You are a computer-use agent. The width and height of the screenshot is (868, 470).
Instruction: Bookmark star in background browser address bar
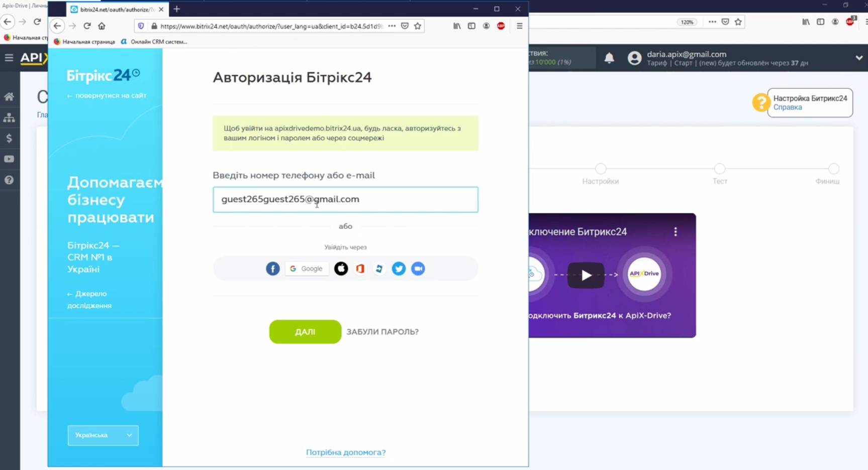click(738, 22)
